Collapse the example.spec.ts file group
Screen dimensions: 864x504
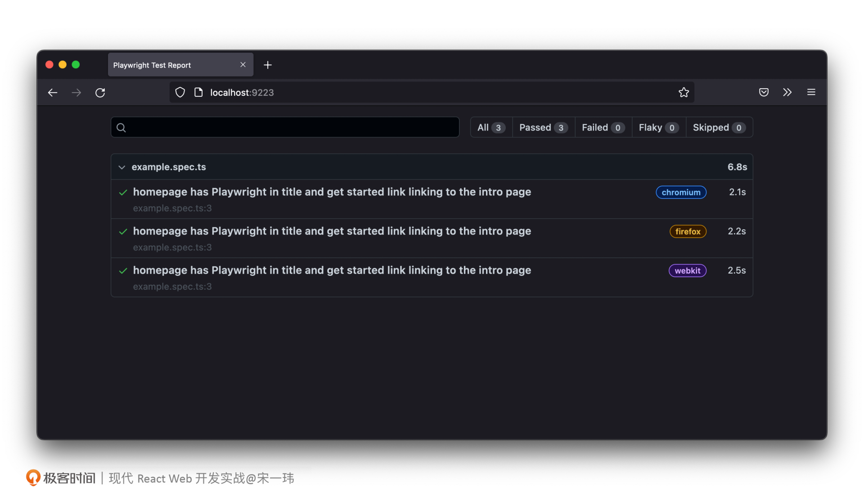121,167
